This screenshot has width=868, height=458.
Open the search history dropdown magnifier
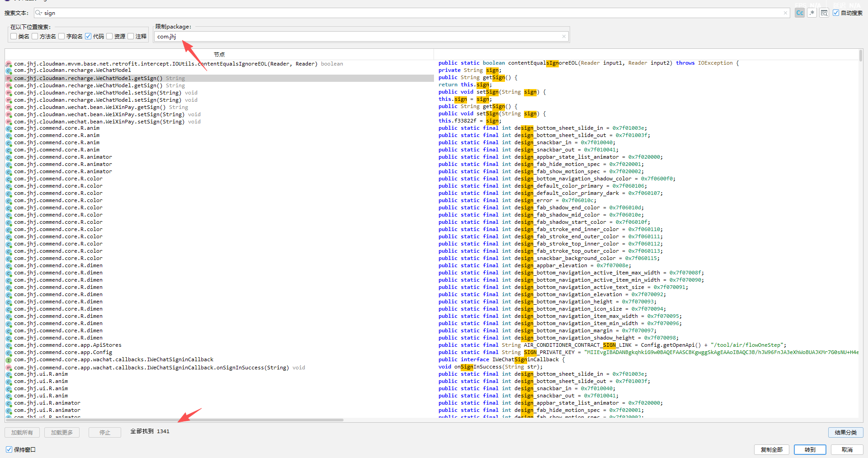[x=39, y=13]
